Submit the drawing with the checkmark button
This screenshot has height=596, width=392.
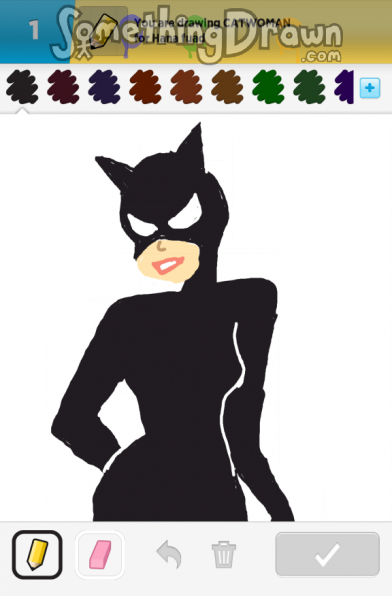click(x=327, y=554)
